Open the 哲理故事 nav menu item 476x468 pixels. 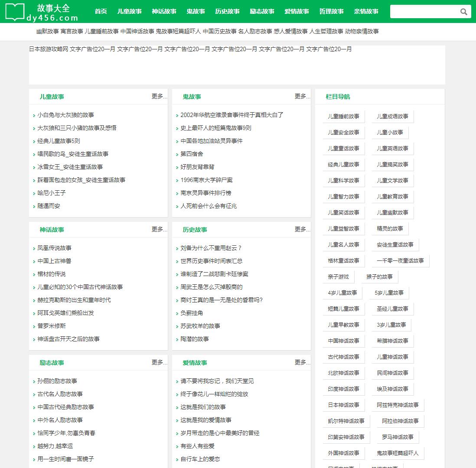(332, 12)
